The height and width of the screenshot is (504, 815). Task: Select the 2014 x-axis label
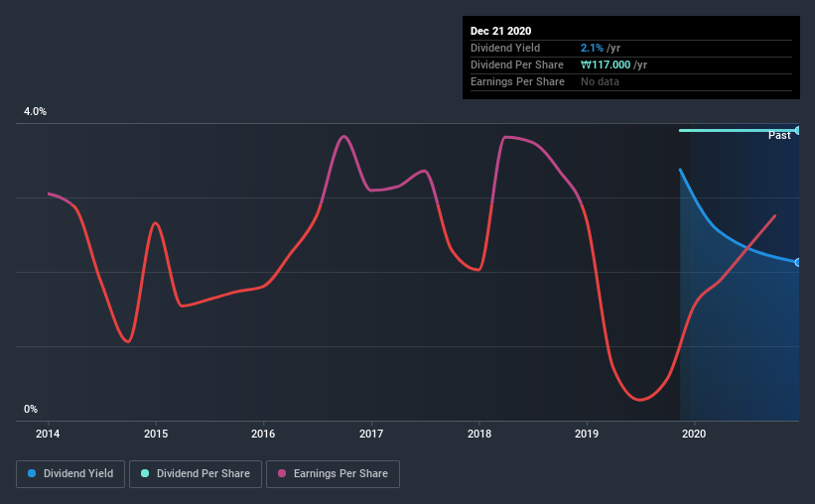point(48,434)
